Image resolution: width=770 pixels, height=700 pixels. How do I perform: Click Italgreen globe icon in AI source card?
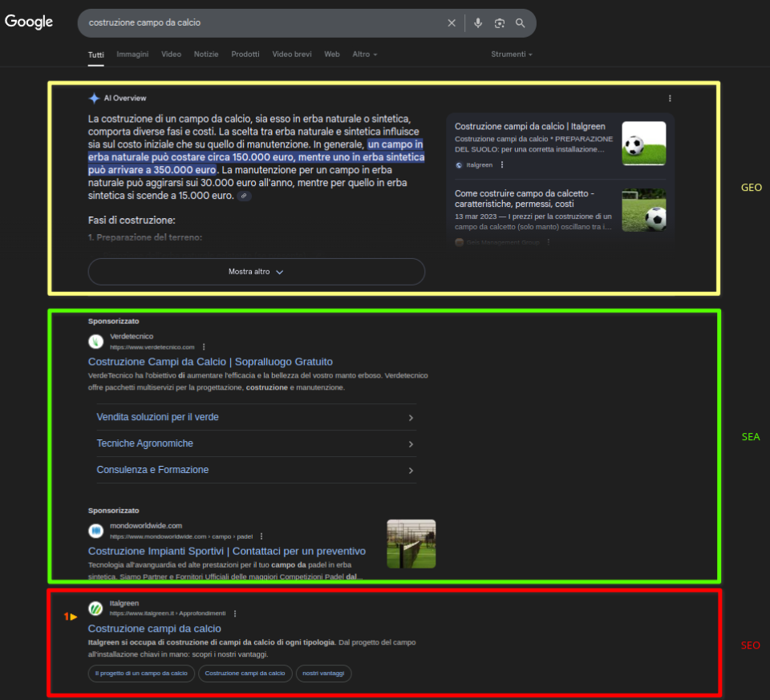[x=459, y=165]
